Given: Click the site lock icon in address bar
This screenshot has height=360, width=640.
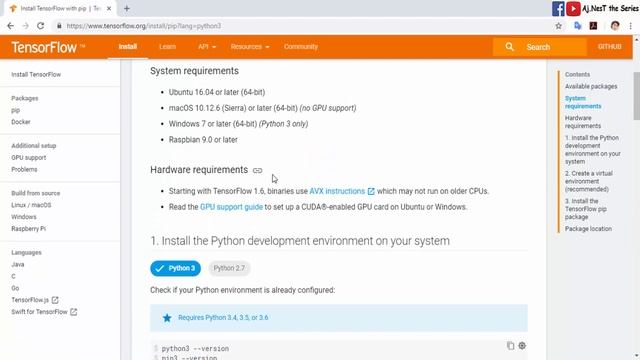Looking at the screenshot, I should (59, 26).
